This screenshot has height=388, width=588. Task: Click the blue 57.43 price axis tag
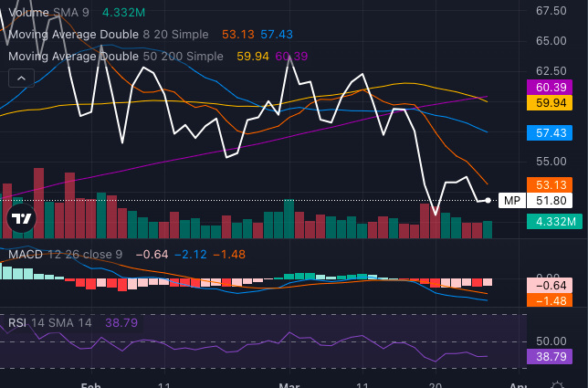pos(553,133)
